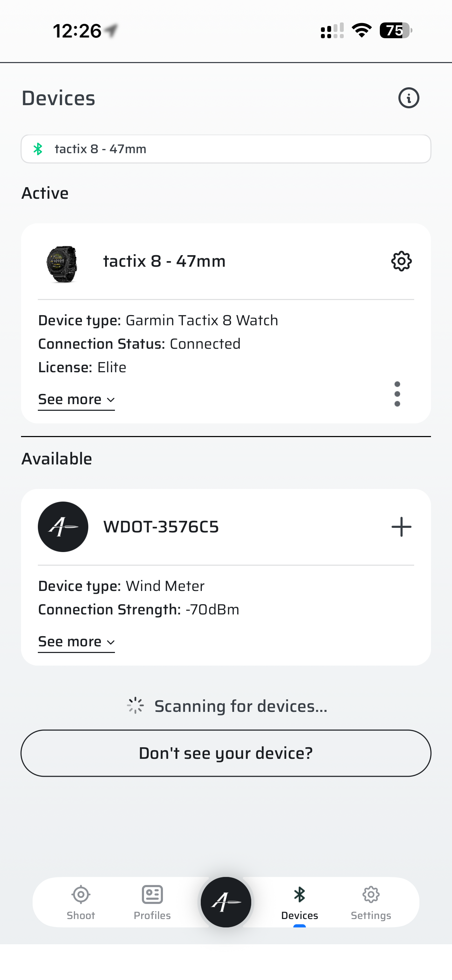Tap the scanning spinner icon

(x=136, y=706)
